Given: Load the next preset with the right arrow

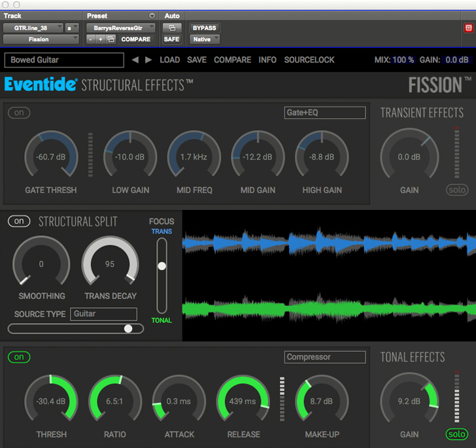Looking at the screenshot, I should coord(148,60).
